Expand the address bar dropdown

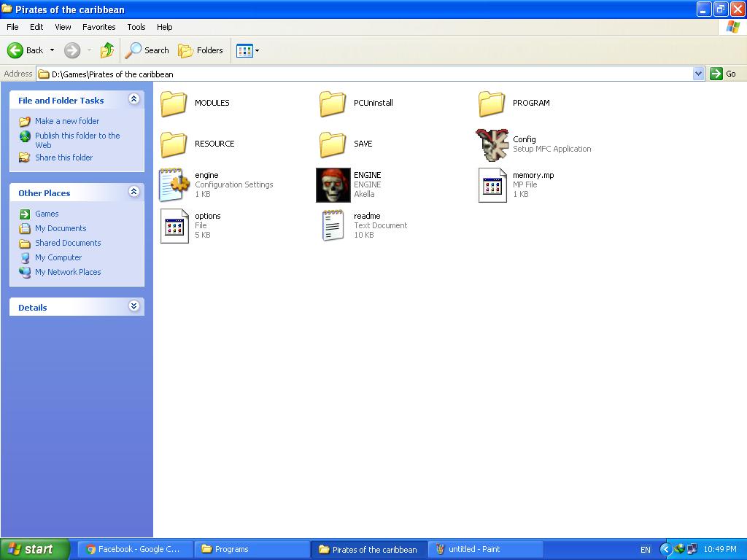pyautogui.click(x=698, y=74)
